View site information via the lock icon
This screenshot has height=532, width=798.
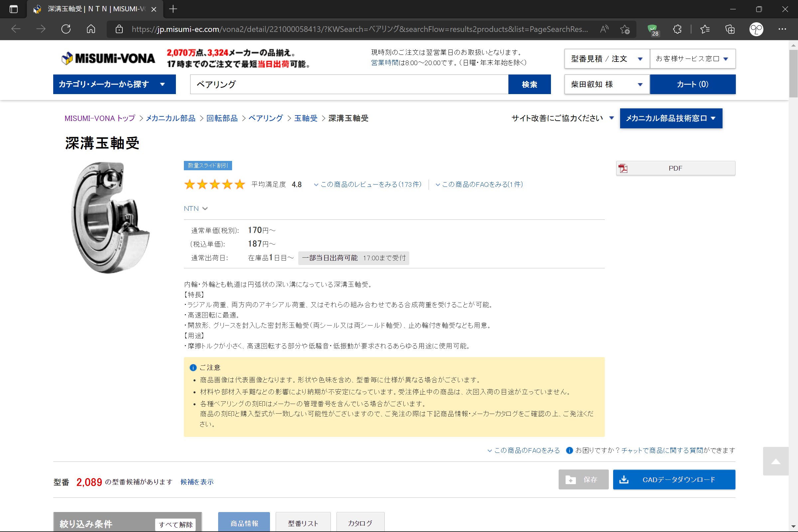pyautogui.click(x=119, y=29)
